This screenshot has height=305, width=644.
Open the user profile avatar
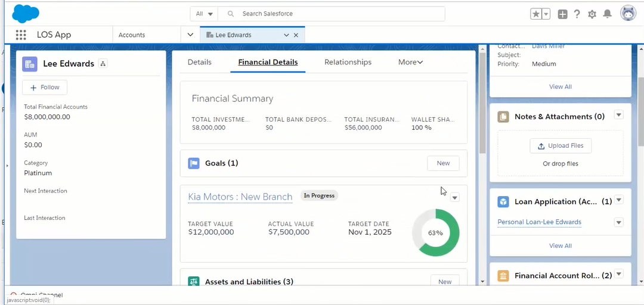[x=628, y=13]
